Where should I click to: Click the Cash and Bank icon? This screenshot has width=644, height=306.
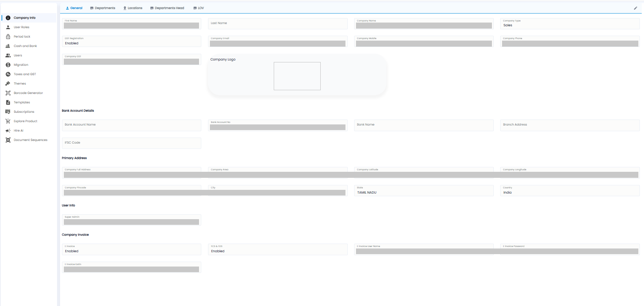(x=8, y=46)
